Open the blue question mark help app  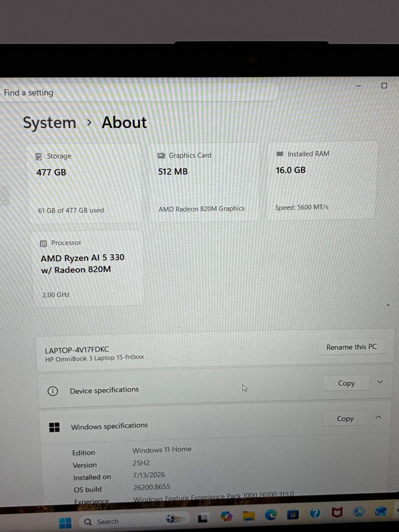[x=315, y=513]
